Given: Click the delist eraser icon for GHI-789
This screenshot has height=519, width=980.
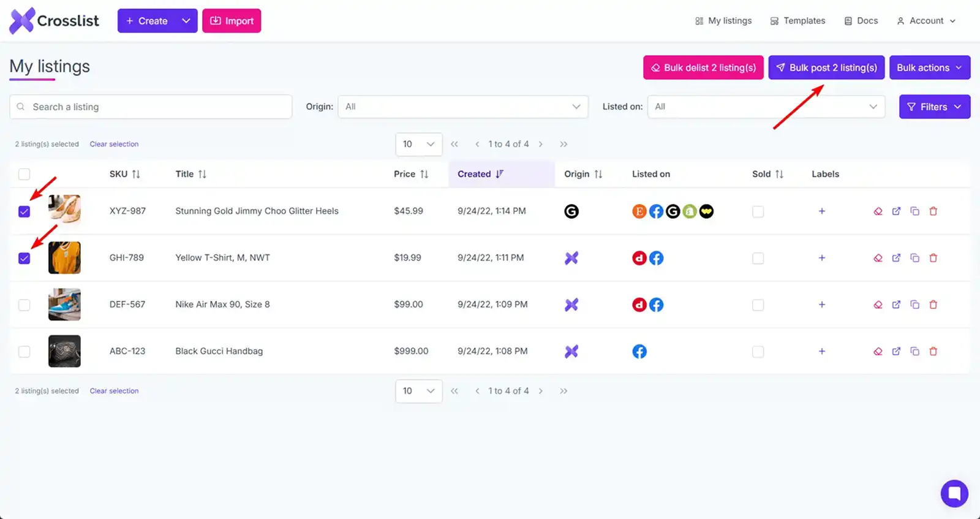Looking at the screenshot, I should click(878, 258).
